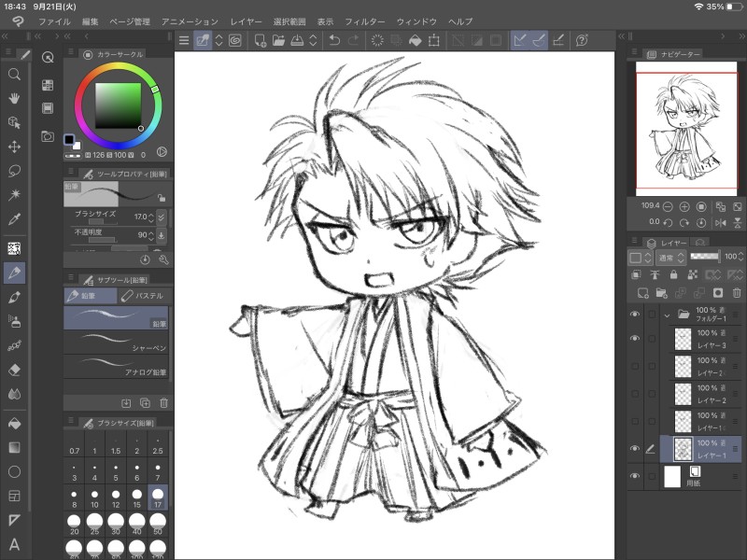Click the New canvas icon in command bar
Image resolution: width=747 pixels, height=560 pixels.
pyautogui.click(x=261, y=40)
